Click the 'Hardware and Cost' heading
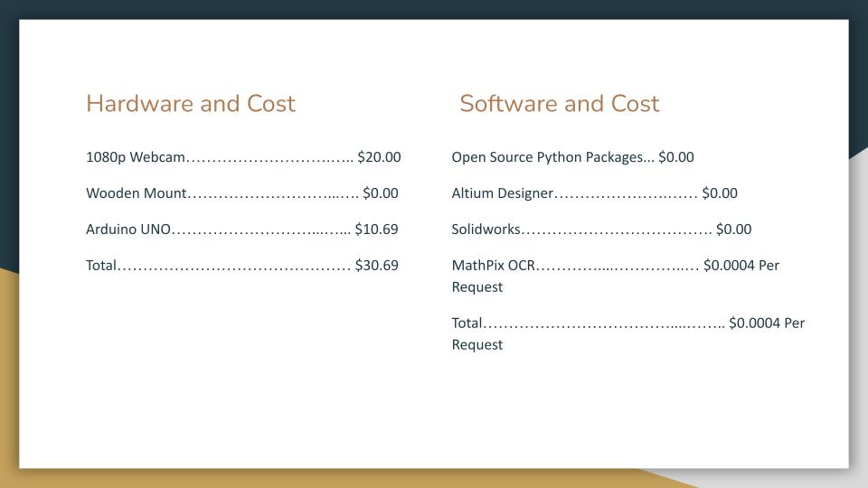Viewport: 868px width, 488px height. [x=191, y=104]
